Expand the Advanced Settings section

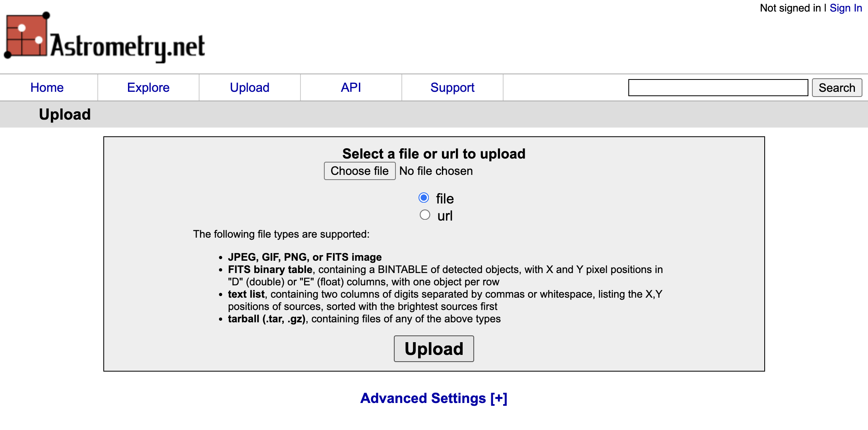[x=434, y=398]
